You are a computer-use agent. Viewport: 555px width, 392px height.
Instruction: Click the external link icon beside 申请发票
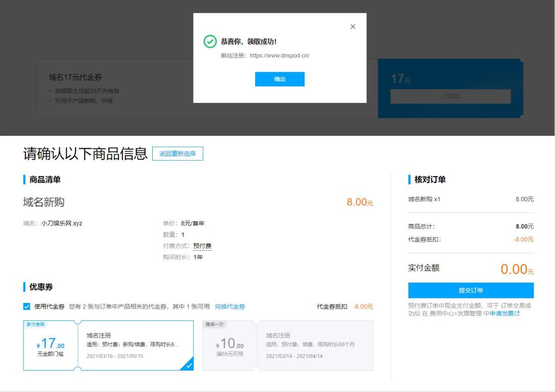517,313
